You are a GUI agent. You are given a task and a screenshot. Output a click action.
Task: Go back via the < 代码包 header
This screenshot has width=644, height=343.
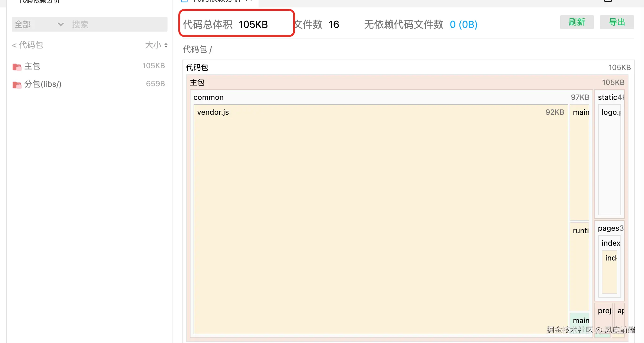click(x=27, y=45)
